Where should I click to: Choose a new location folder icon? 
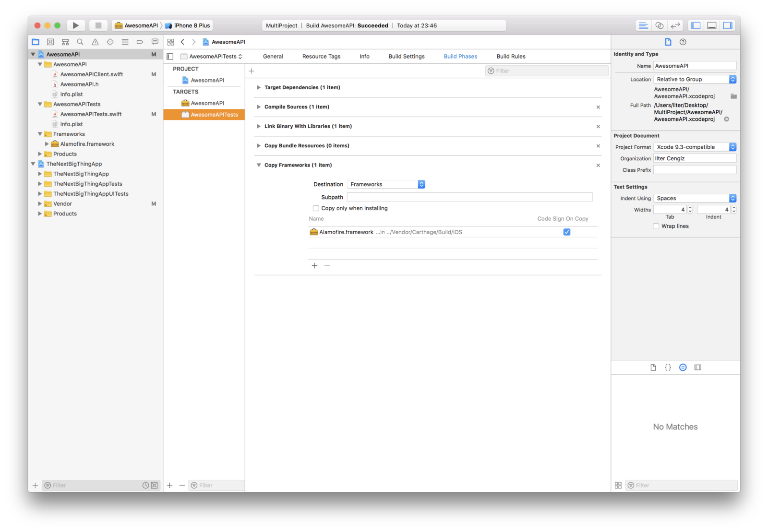point(733,96)
